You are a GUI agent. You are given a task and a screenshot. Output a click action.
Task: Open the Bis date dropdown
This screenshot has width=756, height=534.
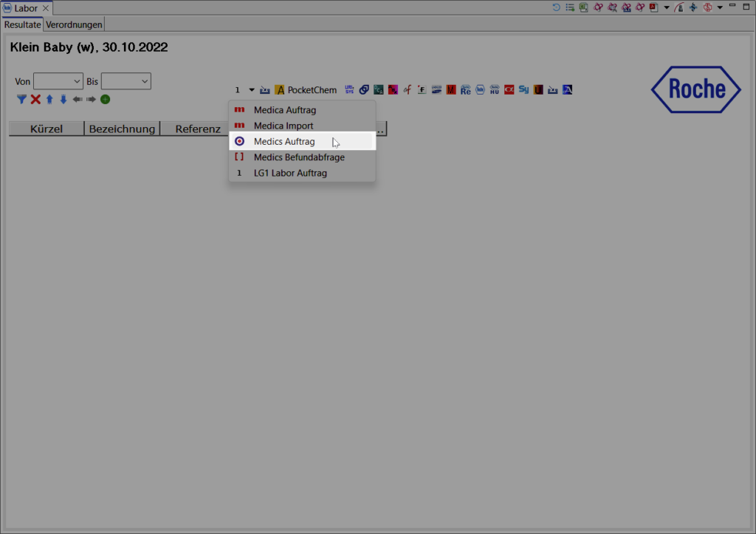pos(126,81)
